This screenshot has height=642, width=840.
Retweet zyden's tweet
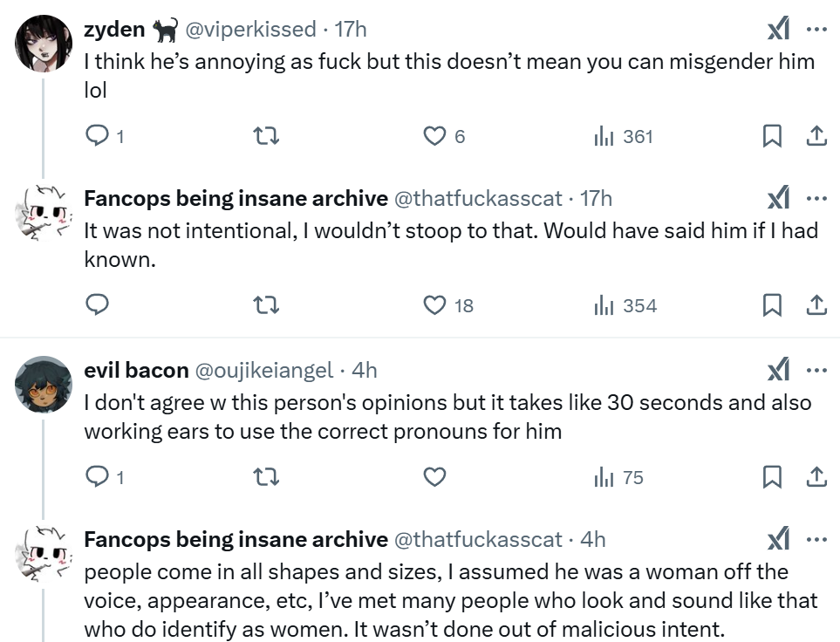pyautogui.click(x=265, y=136)
